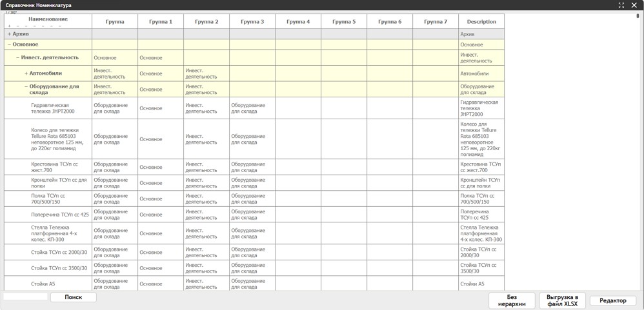Click the Группа 2 column header
The width and height of the screenshot is (644, 310).
206,22
